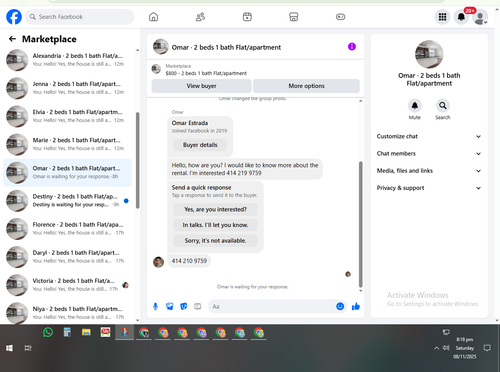The height and width of the screenshot is (372, 500).
Task: Open the Alexandria conversation
Action: (x=67, y=60)
